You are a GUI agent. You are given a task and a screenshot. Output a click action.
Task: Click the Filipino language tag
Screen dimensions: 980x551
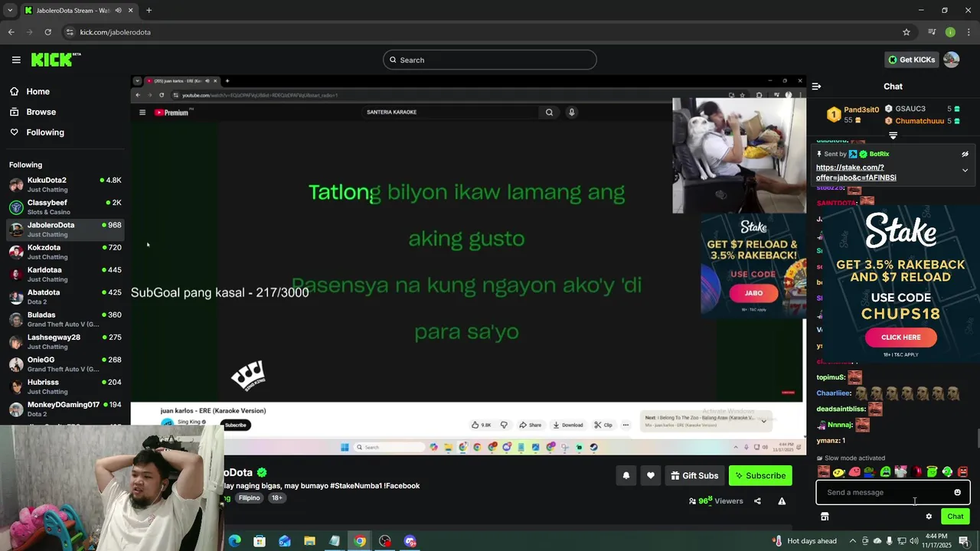point(249,498)
